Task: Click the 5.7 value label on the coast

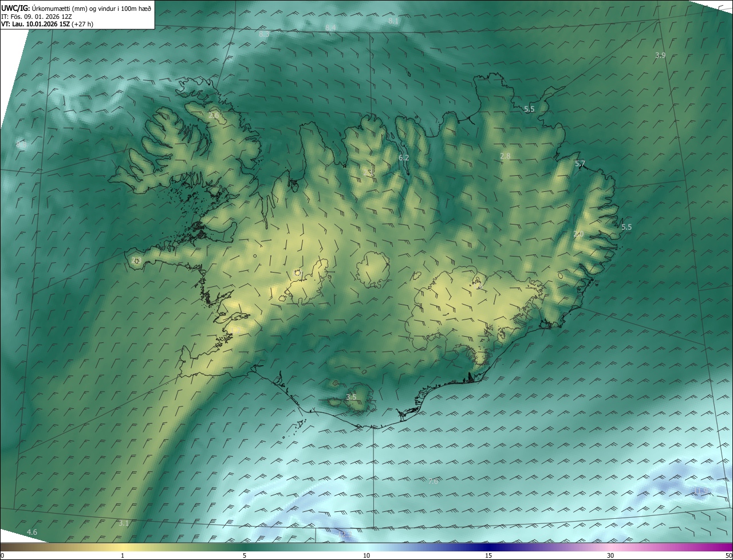Action: 580,164
